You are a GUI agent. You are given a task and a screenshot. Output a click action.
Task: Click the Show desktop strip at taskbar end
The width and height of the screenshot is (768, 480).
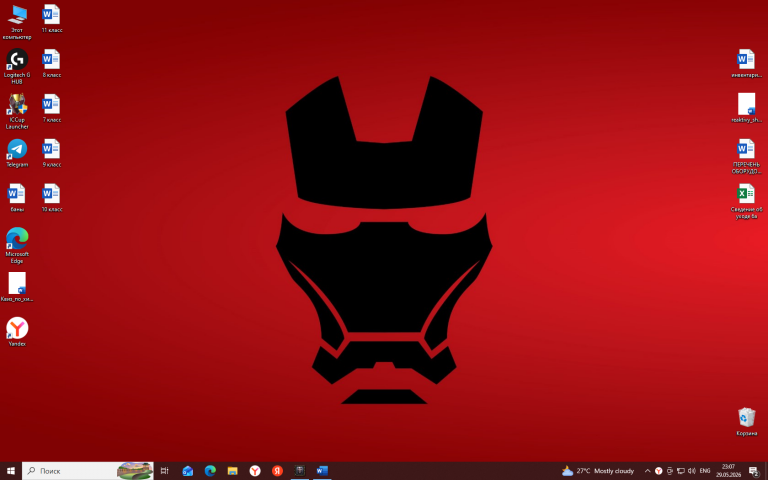click(x=766, y=471)
